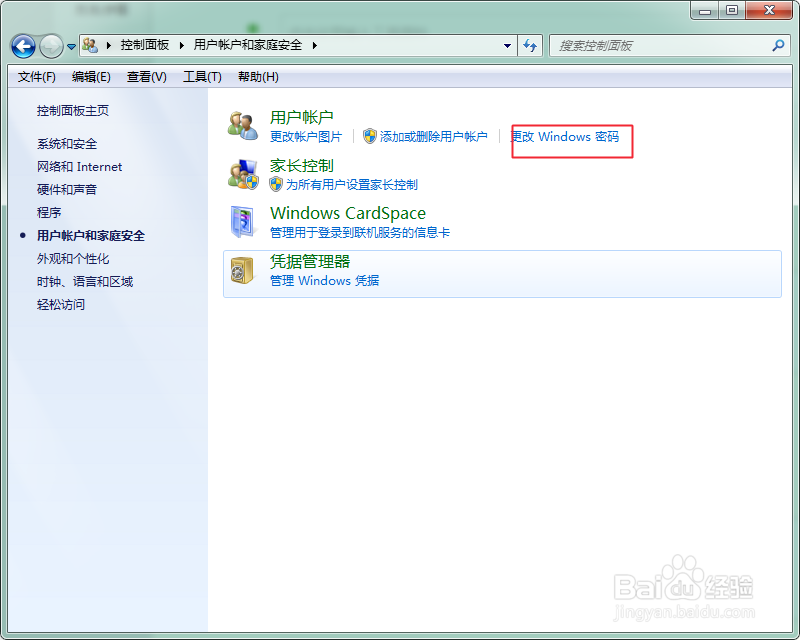This screenshot has width=800, height=640.
Task: Click the 家长控制 family icon
Action: (x=243, y=174)
